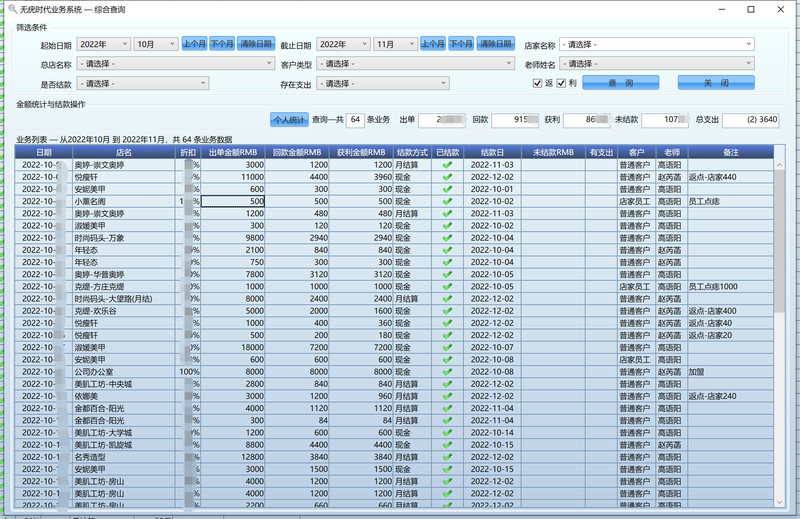
Task: Select the 公司办公室 store name cell
Action: [x=124, y=372]
